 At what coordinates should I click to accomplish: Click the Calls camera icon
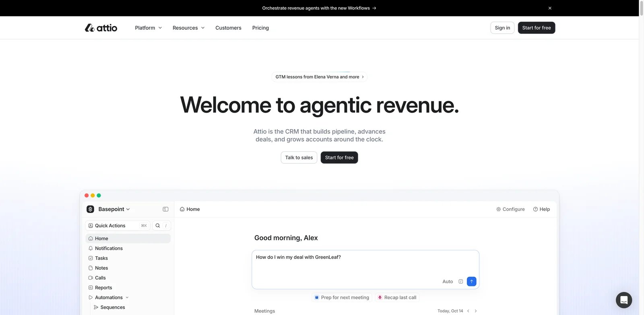91,278
